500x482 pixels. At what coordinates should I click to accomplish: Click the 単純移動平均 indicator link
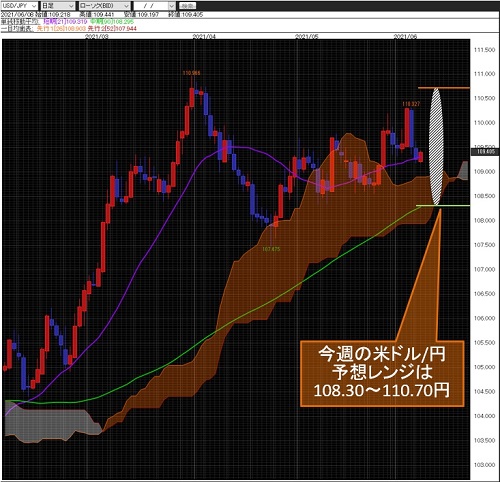pyautogui.click(x=20, y=22)
